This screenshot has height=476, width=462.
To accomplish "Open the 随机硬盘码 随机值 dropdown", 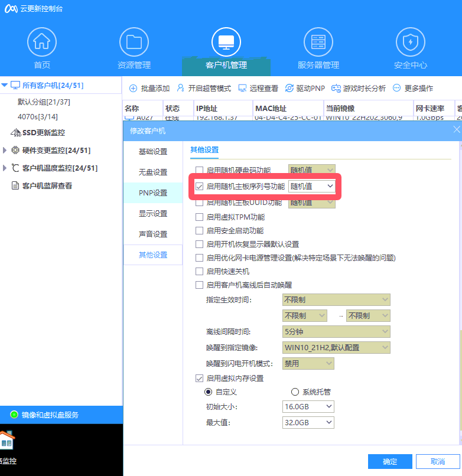I will [312, 169].
